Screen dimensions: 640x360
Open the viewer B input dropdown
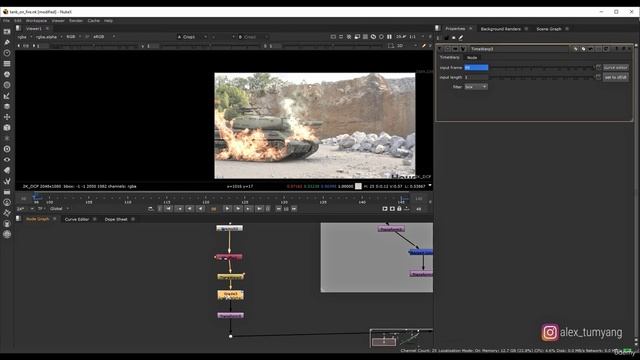(253, 37)
